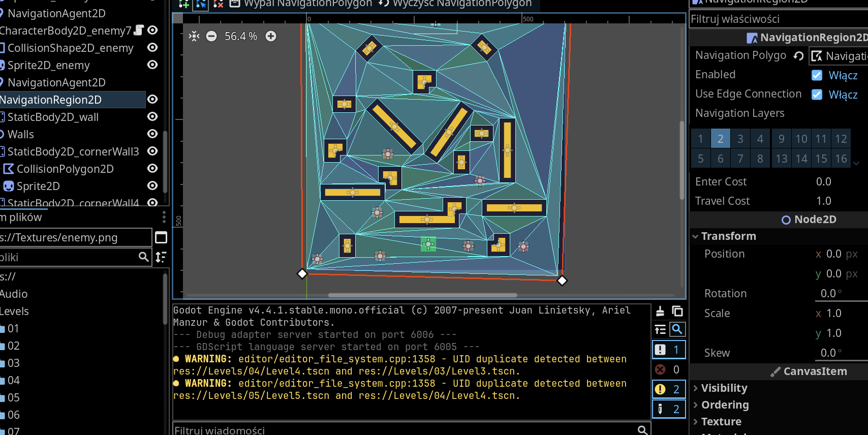Screen dimensions: 868x435
Task: Copy output log contents icon
Action: [677, 311]
